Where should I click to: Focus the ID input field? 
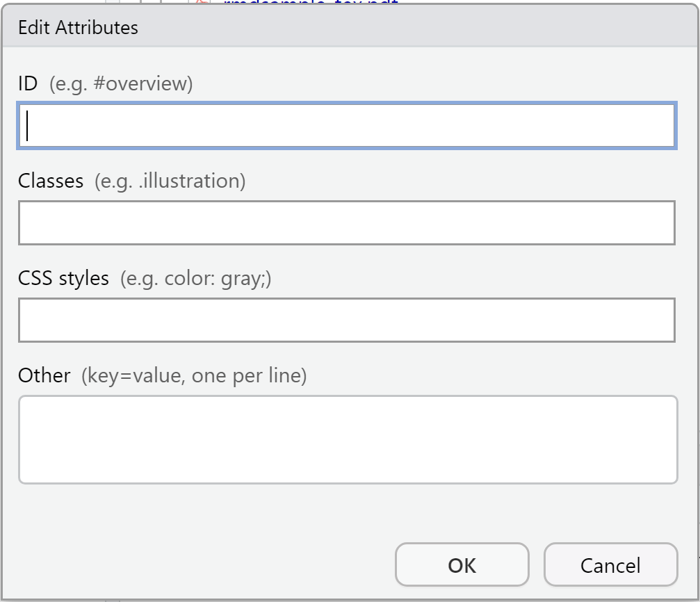tap(347, 126)
